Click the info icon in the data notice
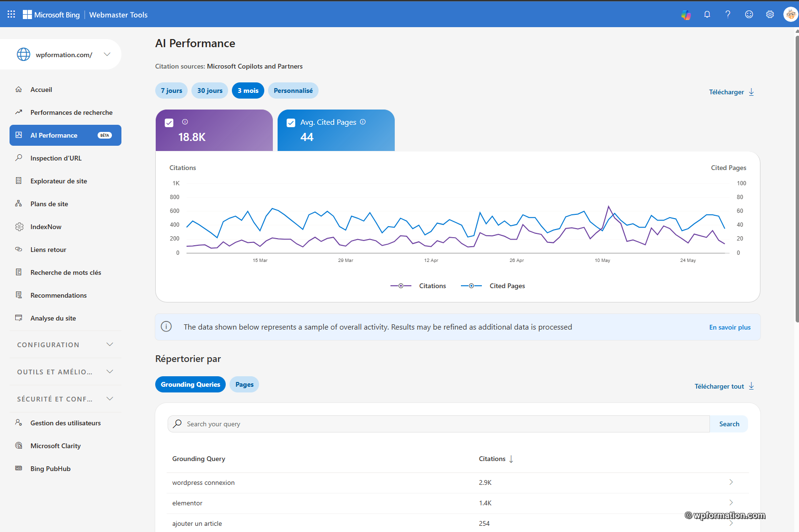The image size is (799, 532). [x=166, y=327]
